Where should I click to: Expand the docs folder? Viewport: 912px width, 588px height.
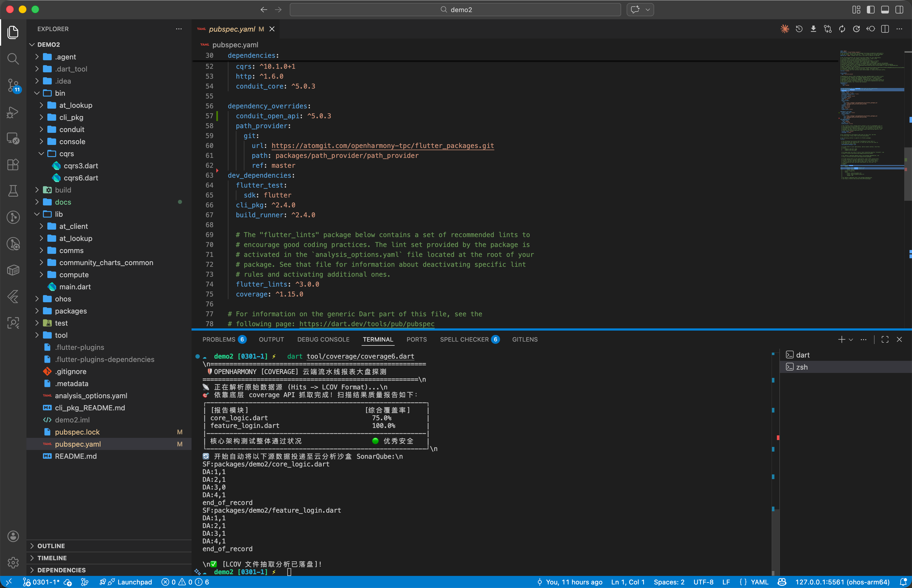pyautogui.click(x=63, y=202)
